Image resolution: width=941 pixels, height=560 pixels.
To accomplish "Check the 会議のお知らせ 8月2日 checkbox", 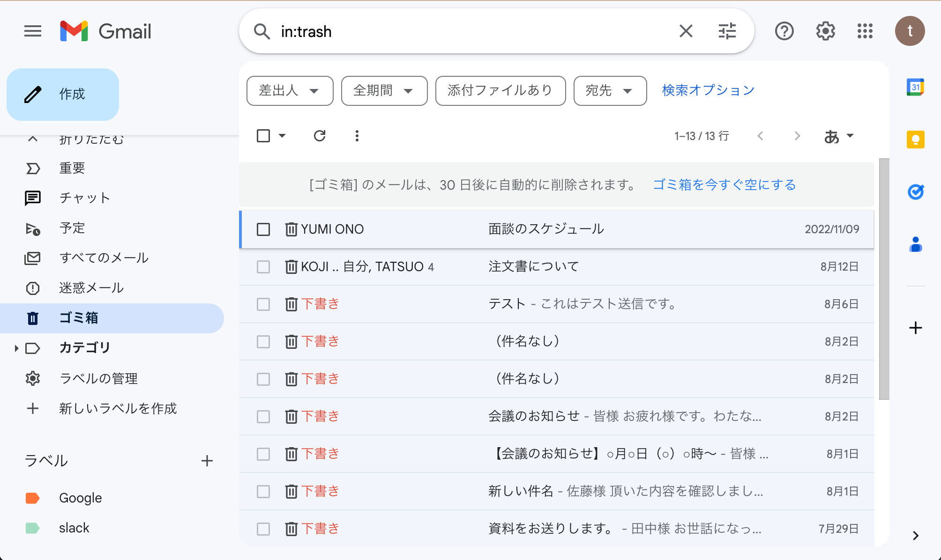I will pyautogui.click(x=263, y=417).
